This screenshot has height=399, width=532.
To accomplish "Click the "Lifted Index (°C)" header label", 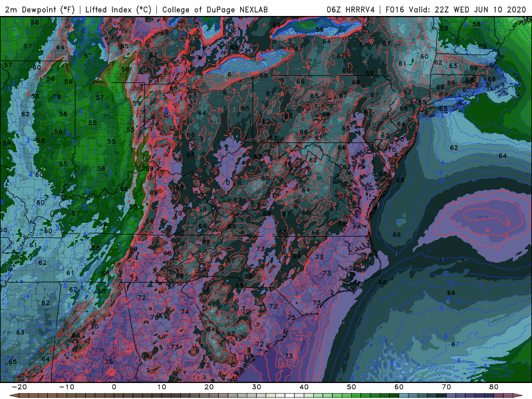I will pos(118,9).
